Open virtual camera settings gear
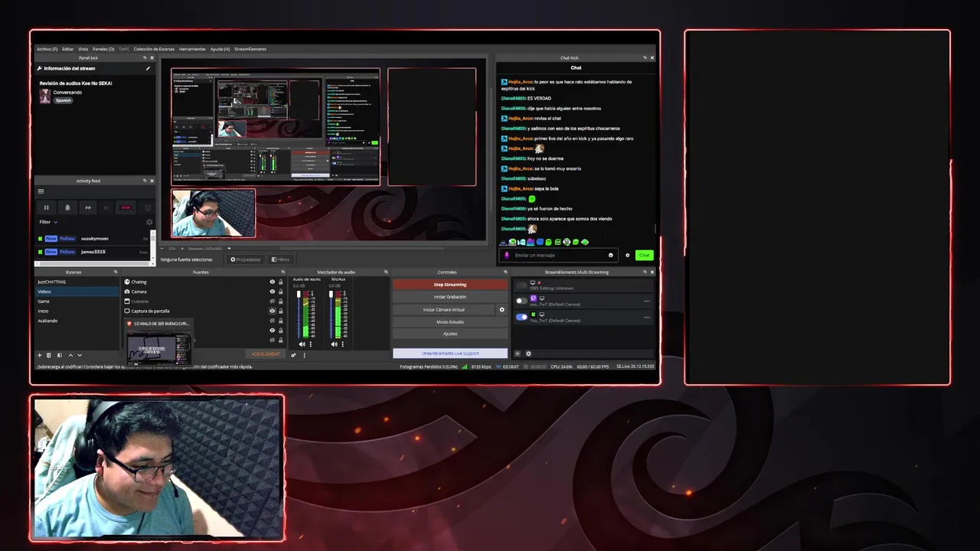This screenshot has height=551, width=980. [502, 310]
